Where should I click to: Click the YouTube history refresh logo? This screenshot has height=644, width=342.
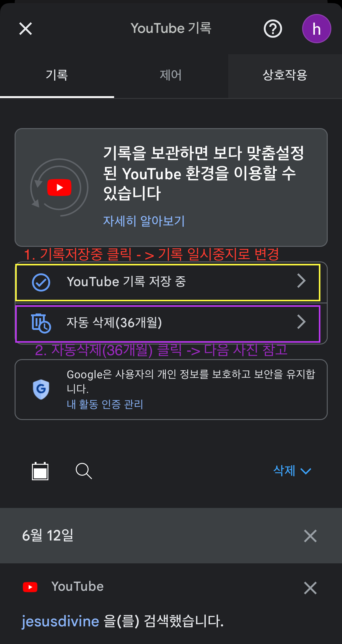click(59, 187)
